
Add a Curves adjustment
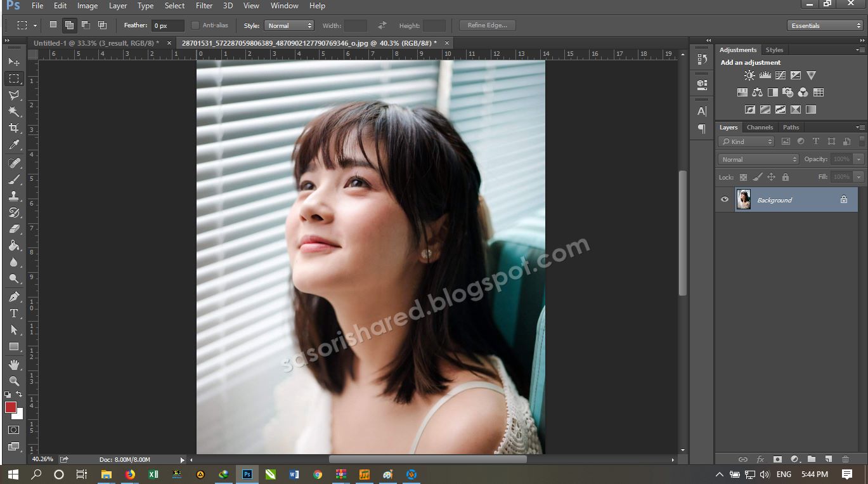pos(781,75)
